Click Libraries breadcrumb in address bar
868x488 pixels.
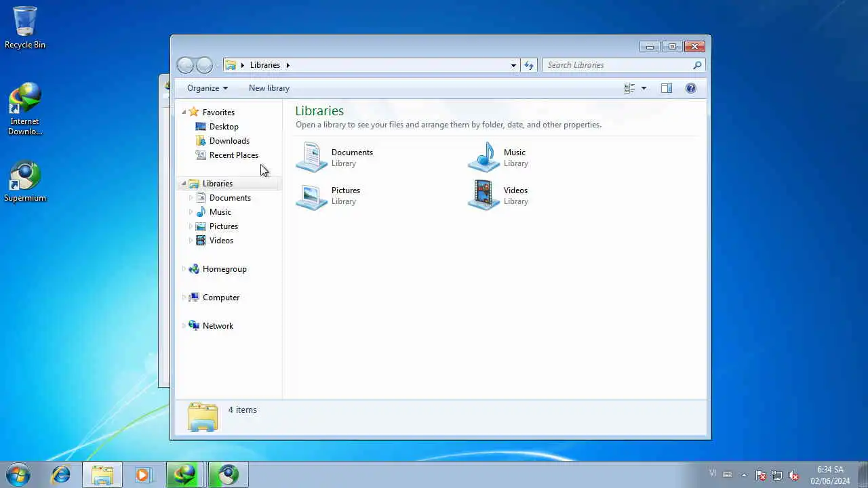(x=265, y=65)
